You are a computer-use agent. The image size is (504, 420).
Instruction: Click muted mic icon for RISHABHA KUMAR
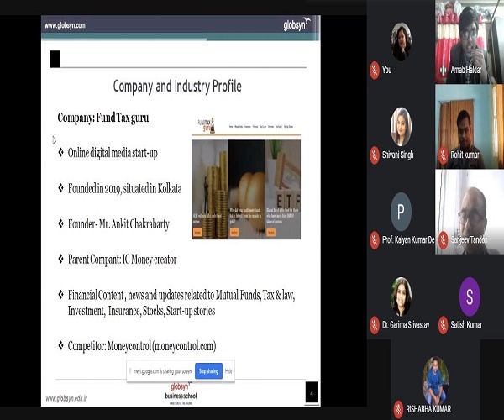[399, 408]
